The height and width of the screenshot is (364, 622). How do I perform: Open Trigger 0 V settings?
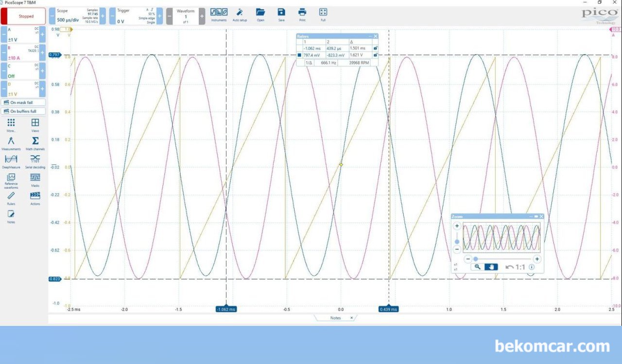point(136,16)
